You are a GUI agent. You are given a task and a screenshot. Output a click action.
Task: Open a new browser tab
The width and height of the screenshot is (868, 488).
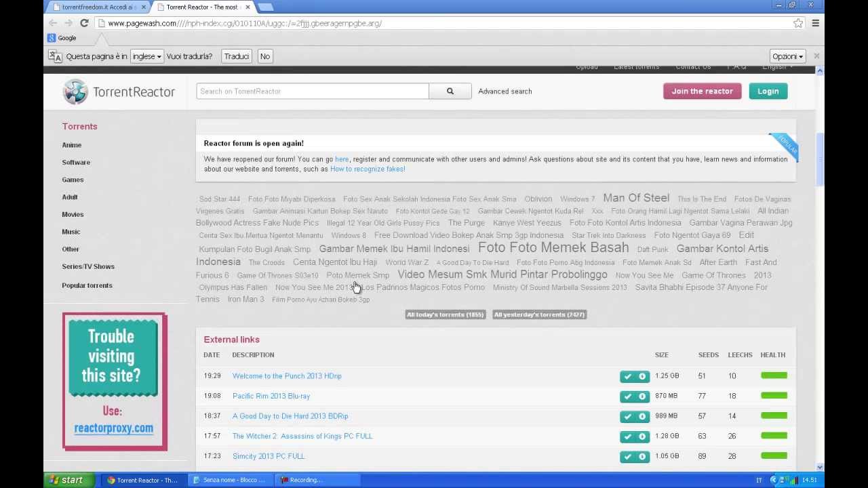pyautogui.click(x=265, y=7)
